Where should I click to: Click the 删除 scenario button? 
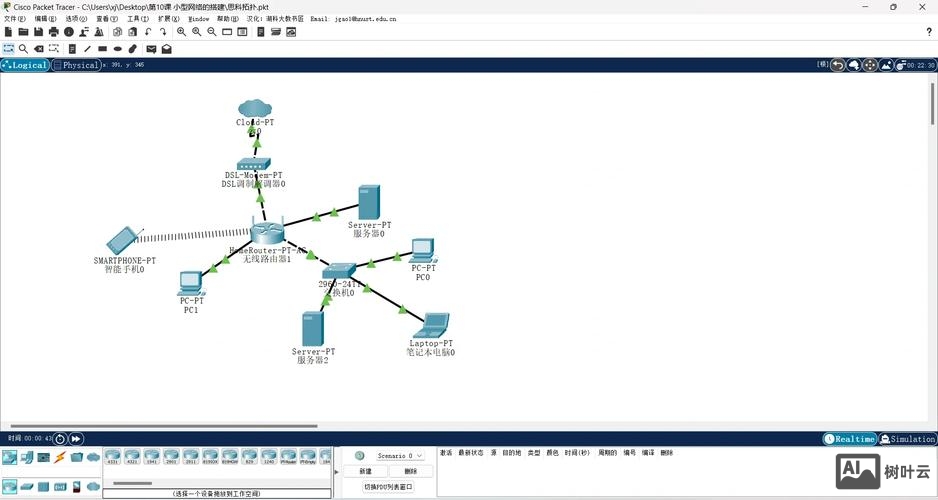pos(410,471)
